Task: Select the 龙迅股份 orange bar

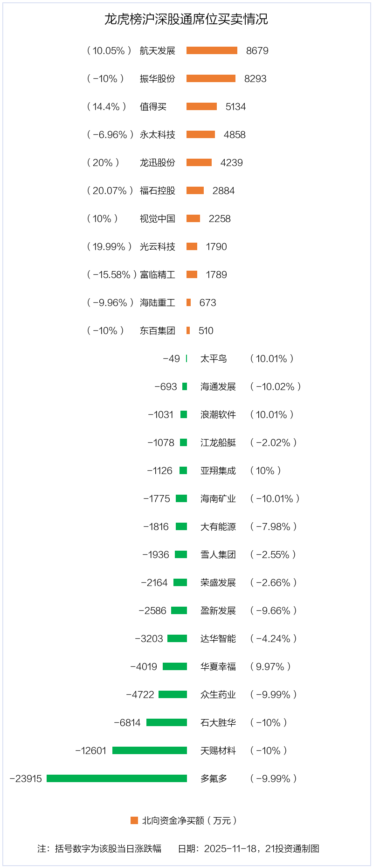Action: (199, 162)
